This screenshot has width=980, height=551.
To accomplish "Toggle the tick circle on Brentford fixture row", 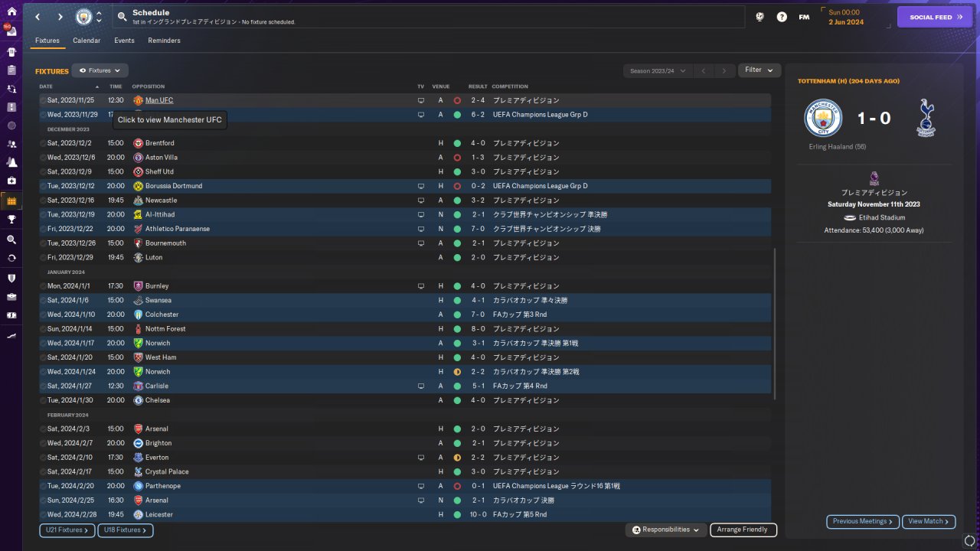I will [44, 143].
